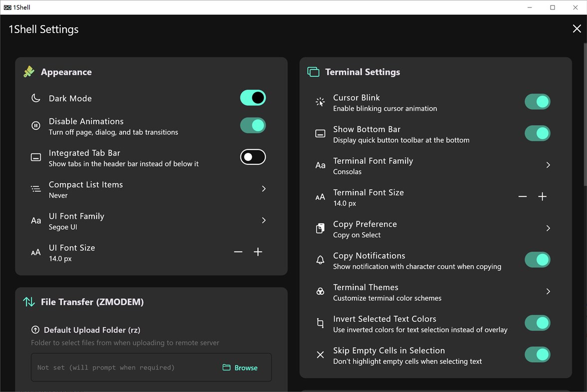Click the Appearance paintbrush icon
Image resolution: width=587 pixels, height=392 pixels.
29,72
